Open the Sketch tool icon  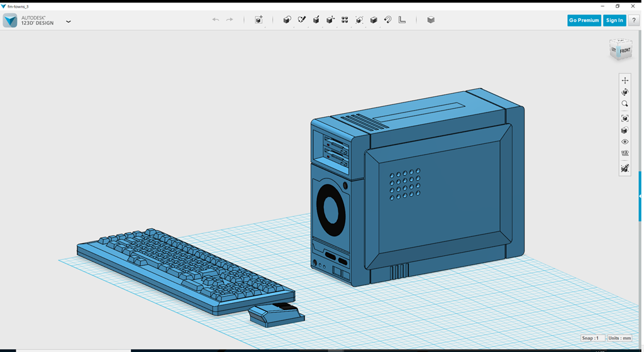tap(302, 20)
